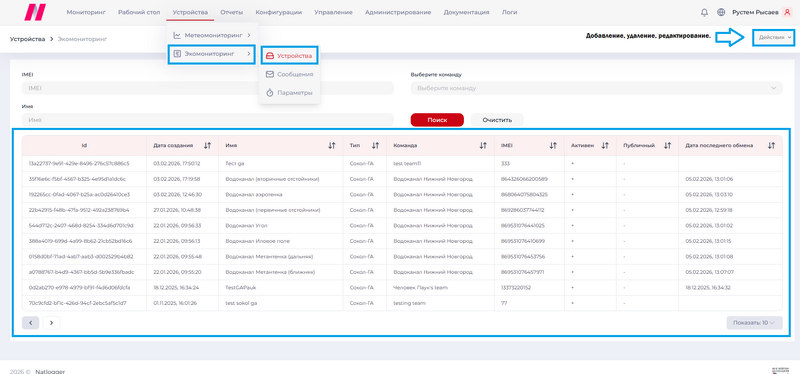Click the Поиск button
The height and width of the screenshot is (374, 800).
pos(437,120)
